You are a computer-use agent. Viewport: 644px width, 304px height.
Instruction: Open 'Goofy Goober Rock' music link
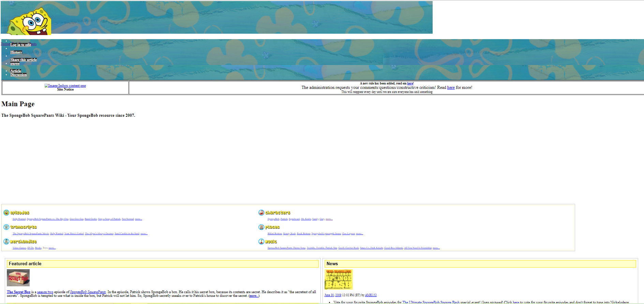348,248
